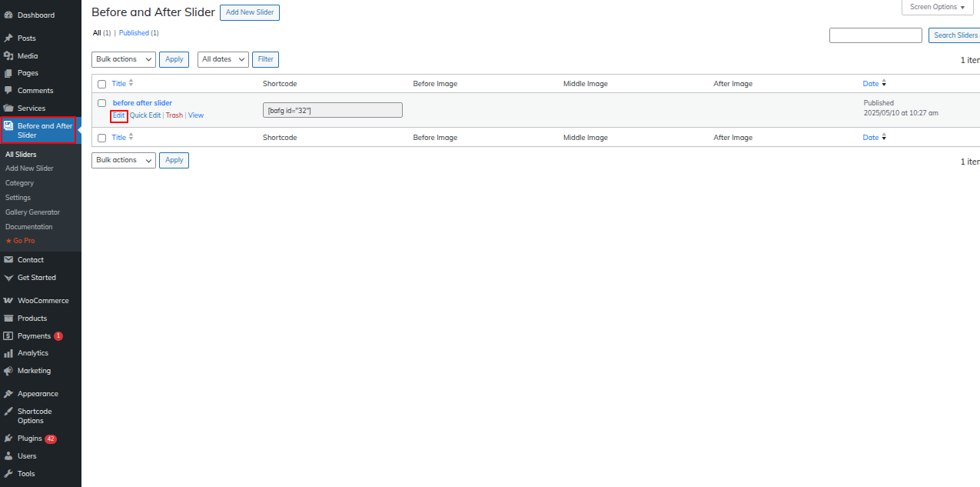
Task: Click the Services portfolio icon
Action: [8, 108]
